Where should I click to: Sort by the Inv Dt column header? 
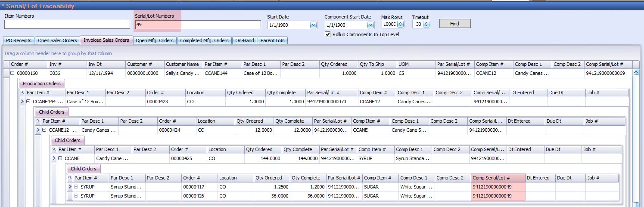point(106,64)
